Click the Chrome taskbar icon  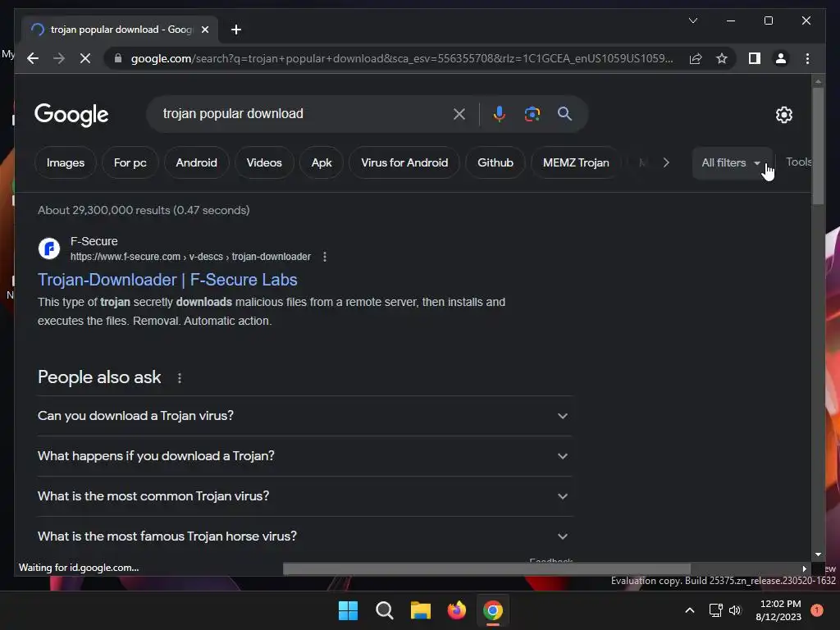[x=493, y=610]
